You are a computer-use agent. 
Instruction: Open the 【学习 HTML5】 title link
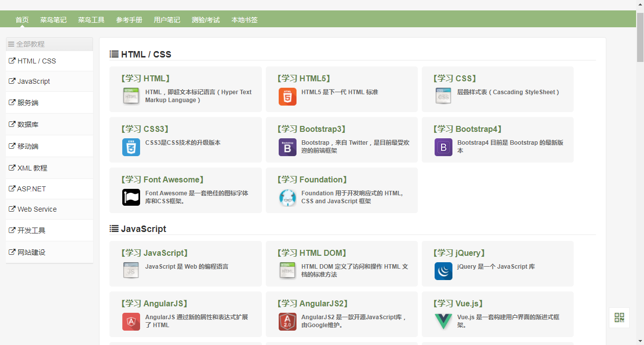303,78
